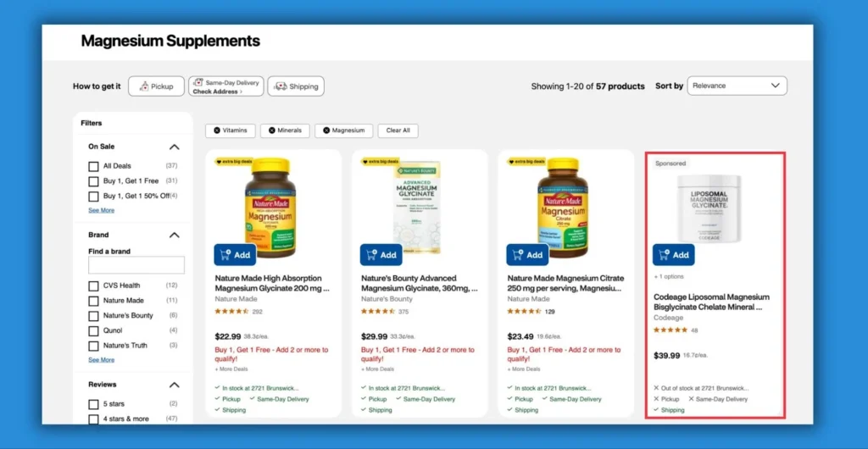Add Nature Made Magnesium Glycinate to cart
This screenshot has height=449, width=868.
tap(236, 255)
